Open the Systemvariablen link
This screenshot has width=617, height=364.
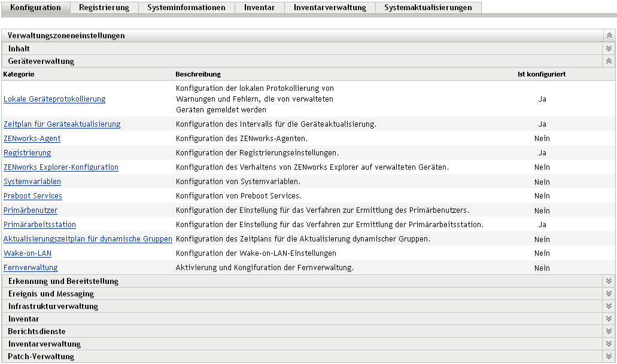click(32, 182)
